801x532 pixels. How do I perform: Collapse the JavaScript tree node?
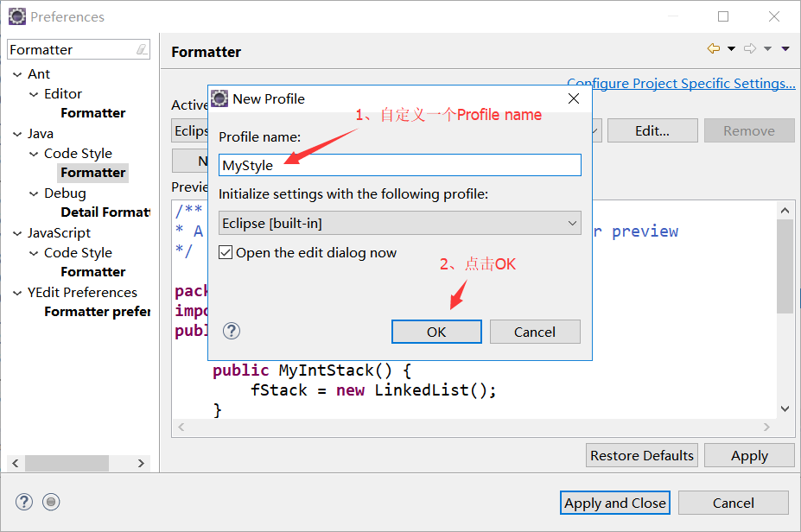click(x=17, y=234)
